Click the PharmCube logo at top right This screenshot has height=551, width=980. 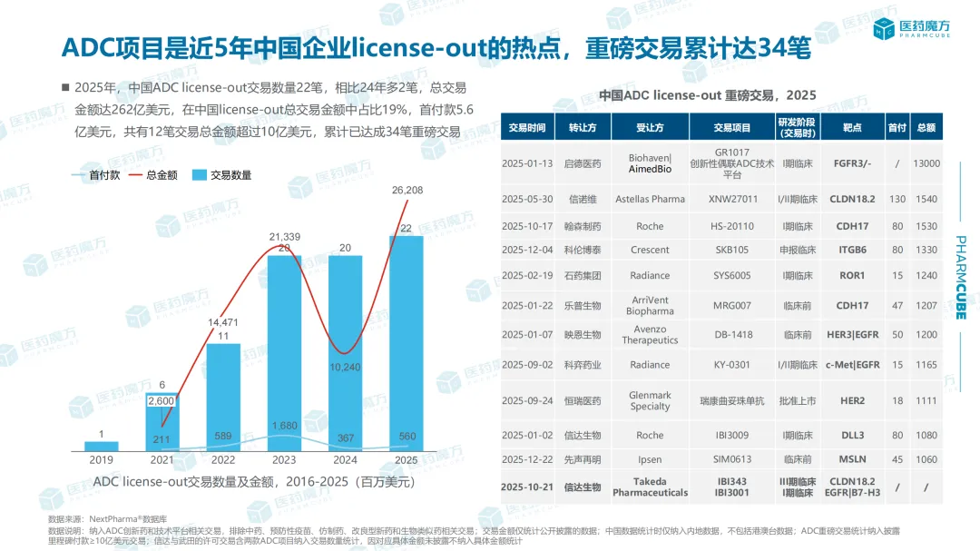[x=911, y=28]
